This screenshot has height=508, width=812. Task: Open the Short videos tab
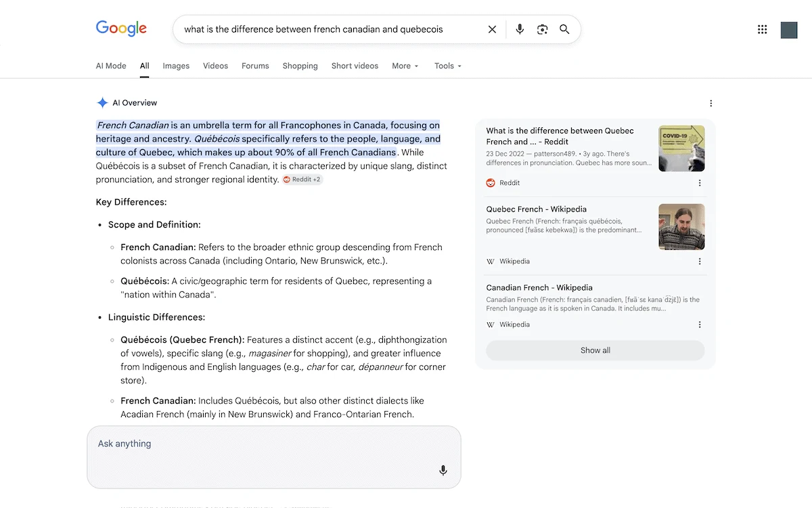click(x=355, y=66)
